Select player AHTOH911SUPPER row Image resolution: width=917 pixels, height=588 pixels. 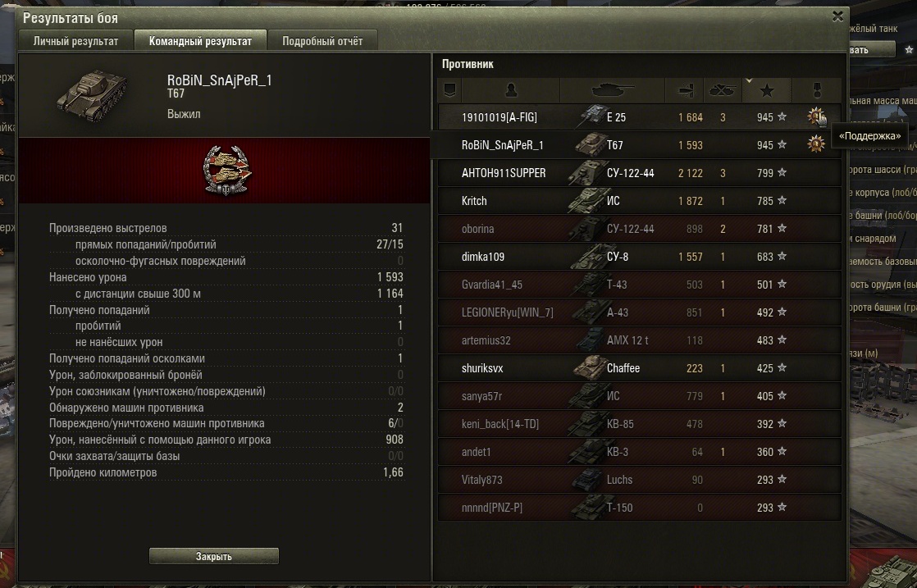click(639, 172)
